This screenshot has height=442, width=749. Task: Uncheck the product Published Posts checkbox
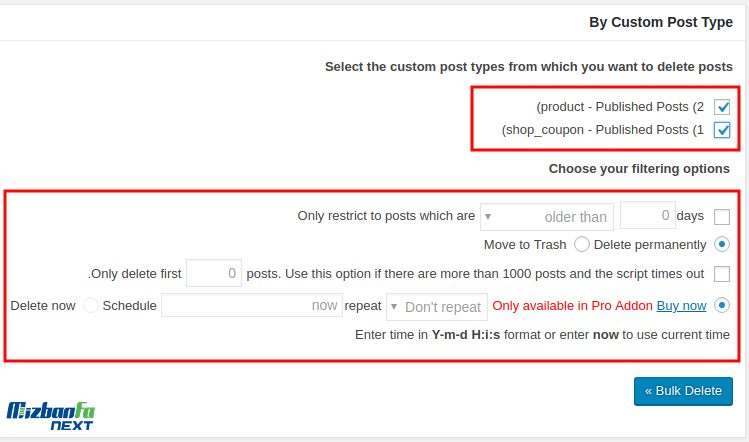722,107
